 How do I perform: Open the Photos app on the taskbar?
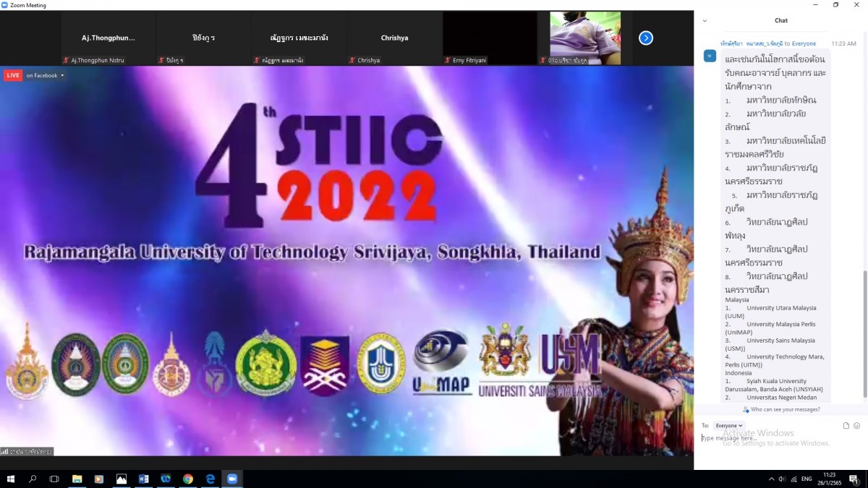click(x=121, y=479)
